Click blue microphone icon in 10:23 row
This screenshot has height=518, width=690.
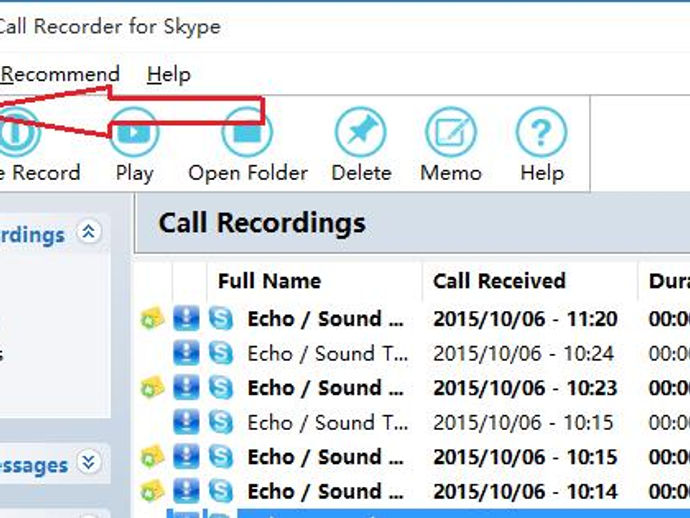point(186,387)
